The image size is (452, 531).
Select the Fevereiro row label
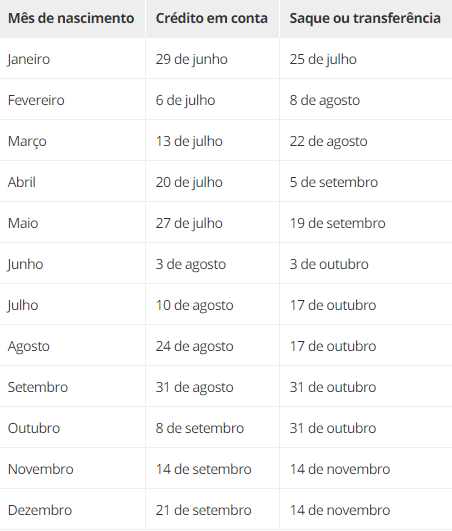pos(36,100)
